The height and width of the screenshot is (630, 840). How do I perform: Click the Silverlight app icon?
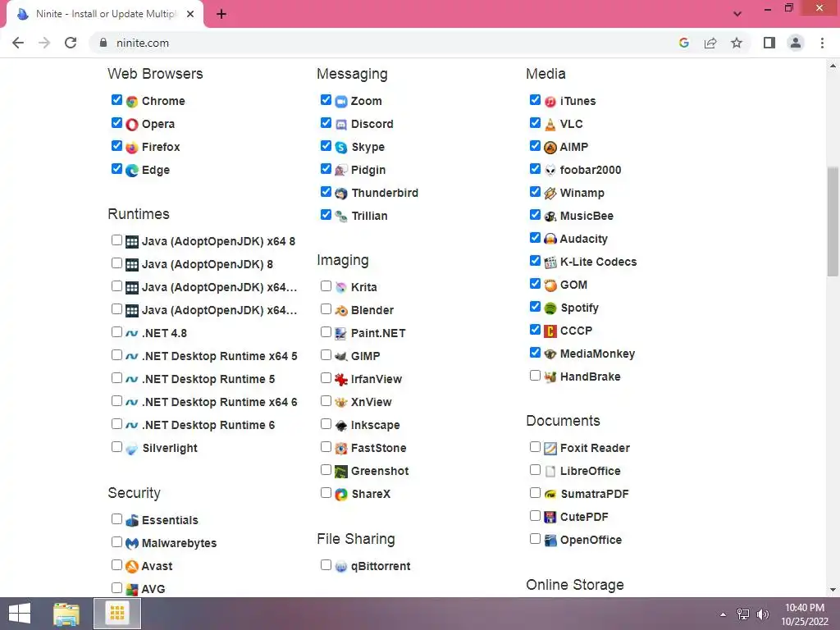[x=132, y=449]
